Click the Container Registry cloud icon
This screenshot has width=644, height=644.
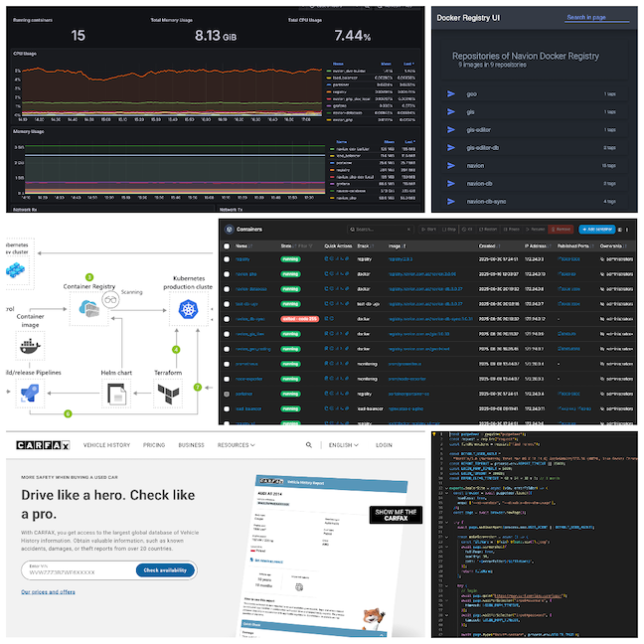(x=89, y=308)
